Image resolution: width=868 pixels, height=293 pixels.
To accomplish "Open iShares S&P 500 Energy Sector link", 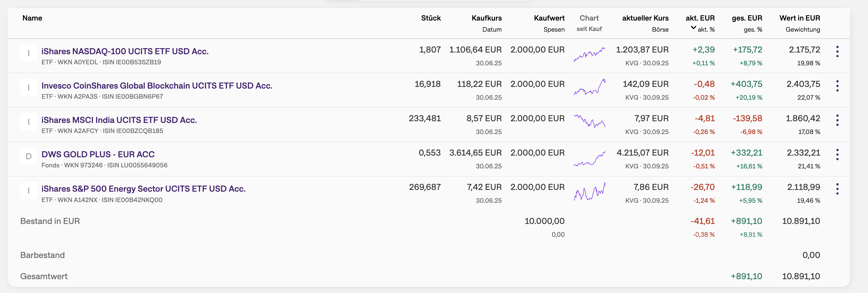I will [x=143, y=189].
